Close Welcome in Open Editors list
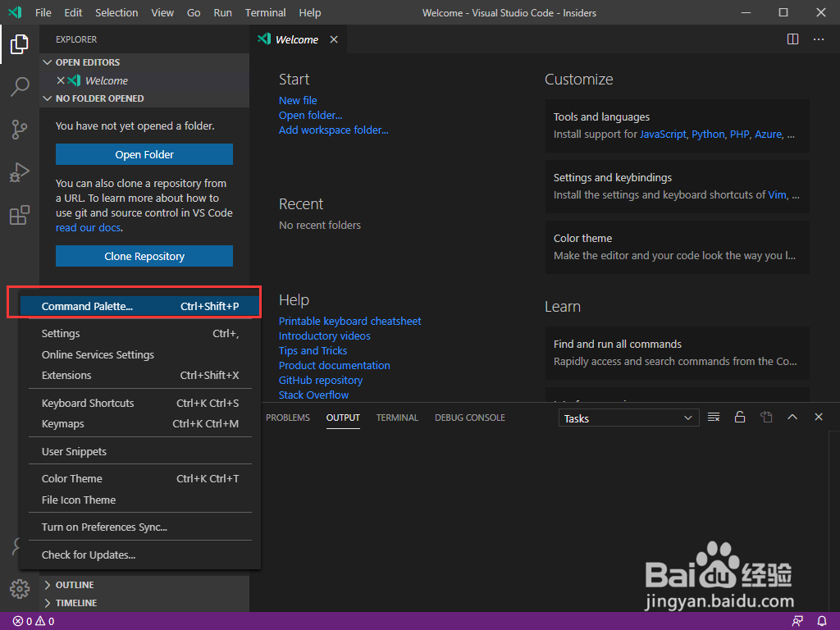 point(61,80)
